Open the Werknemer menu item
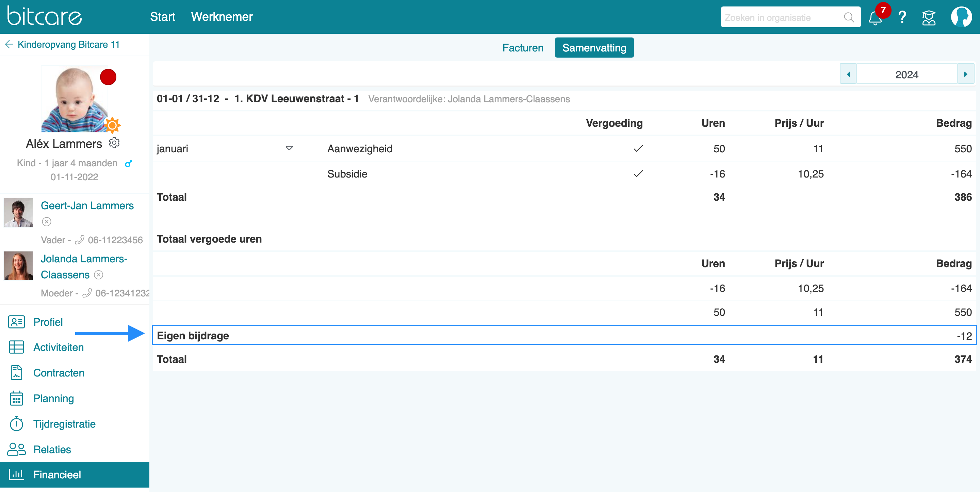 coord(222,17)
